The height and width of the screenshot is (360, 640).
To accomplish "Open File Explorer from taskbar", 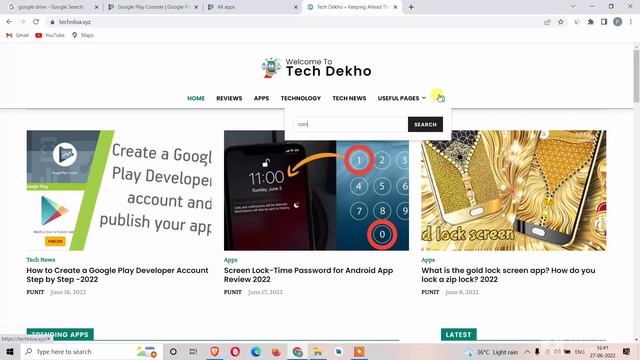I will (x=318, y=351).
